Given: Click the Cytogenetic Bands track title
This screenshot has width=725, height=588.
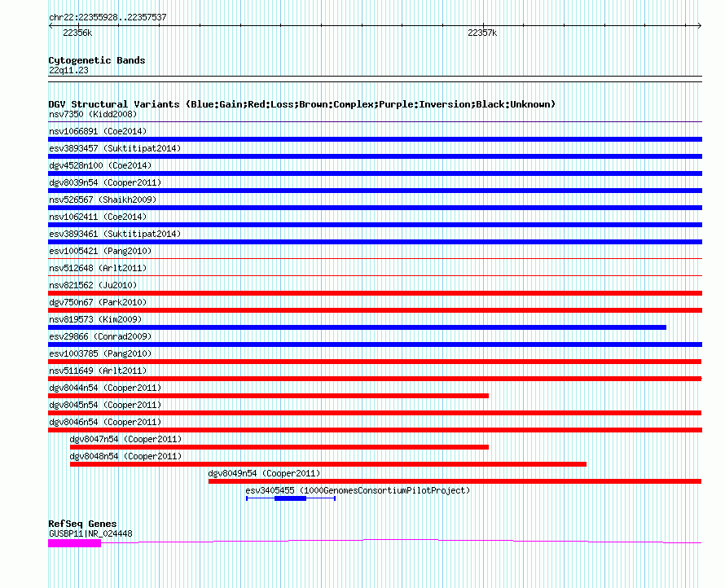Looking at the screenshot, I should pos(97,60).
